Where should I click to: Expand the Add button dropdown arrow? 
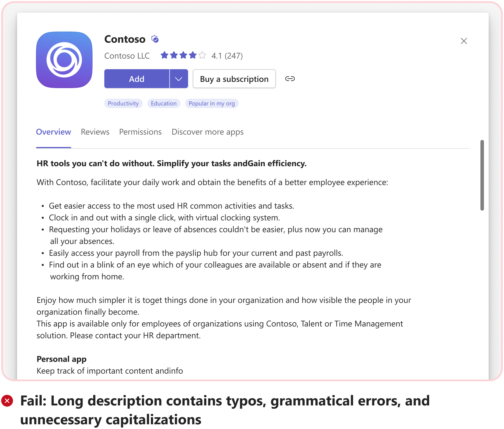pos(179,79)
